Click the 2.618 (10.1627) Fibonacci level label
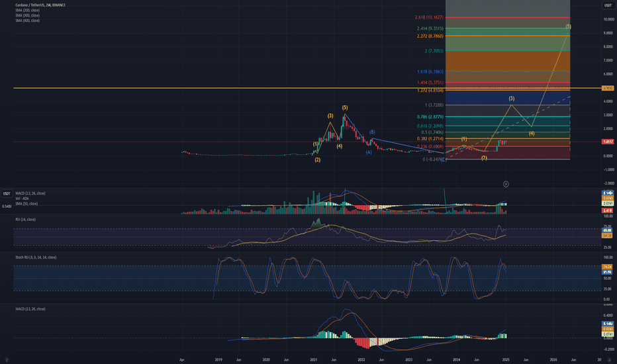617x364 pixels. [x=429, y=17]
